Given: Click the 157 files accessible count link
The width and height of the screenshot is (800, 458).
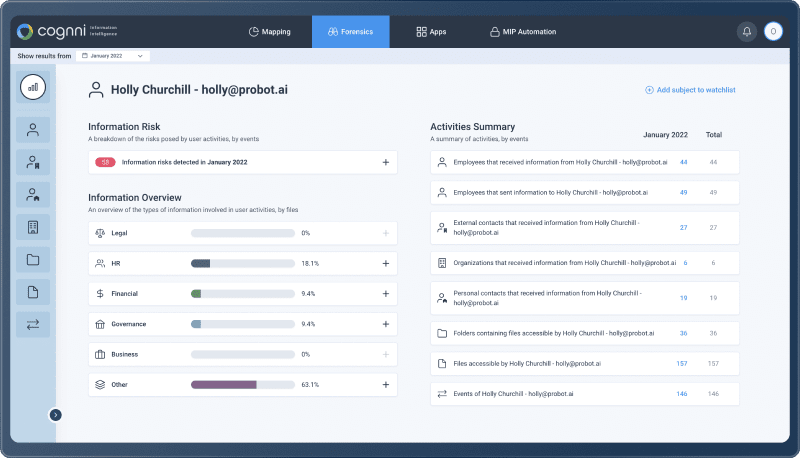Looking at the screenshot, I should pos(682,364).
